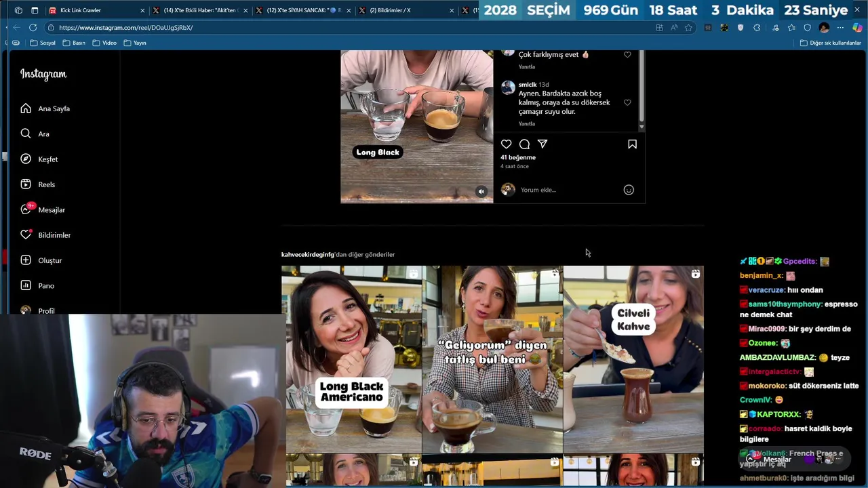This screenshot has height=488, width=868.
Task: View the 41 beğenme likes list
Action: point(518,157)
